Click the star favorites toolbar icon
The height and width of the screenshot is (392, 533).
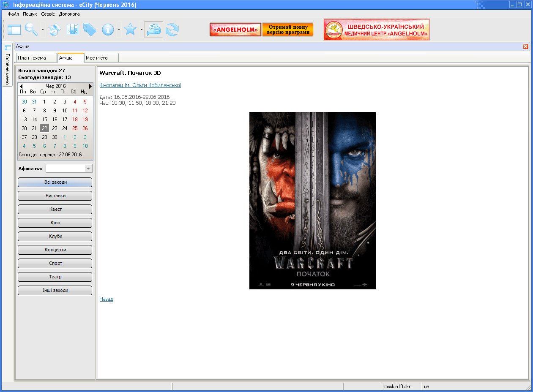point(130,30)
